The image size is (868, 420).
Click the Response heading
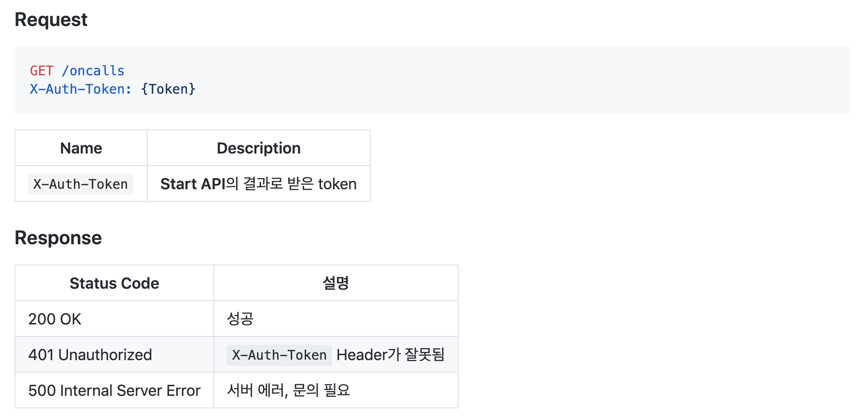(58, 238)
